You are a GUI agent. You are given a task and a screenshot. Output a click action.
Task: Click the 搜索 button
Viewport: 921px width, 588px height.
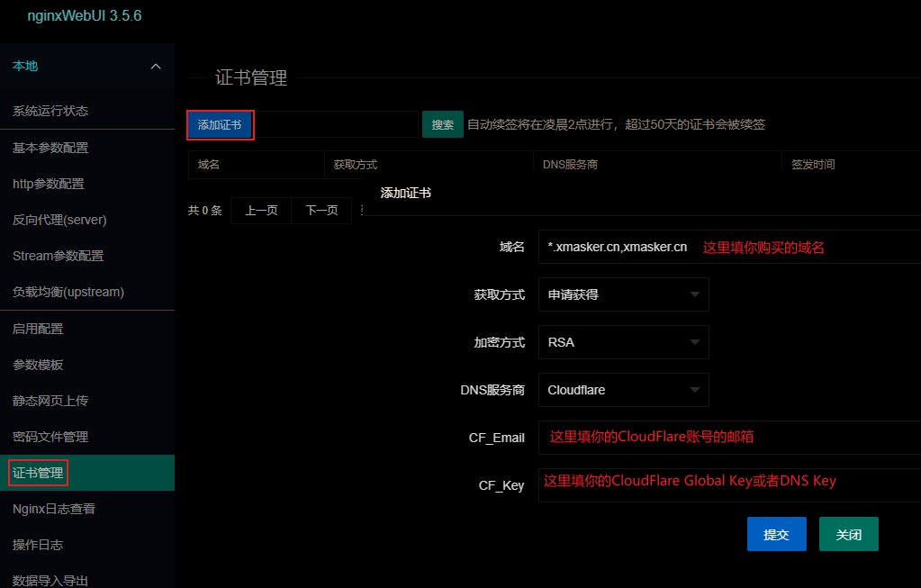tap(443, 124)
